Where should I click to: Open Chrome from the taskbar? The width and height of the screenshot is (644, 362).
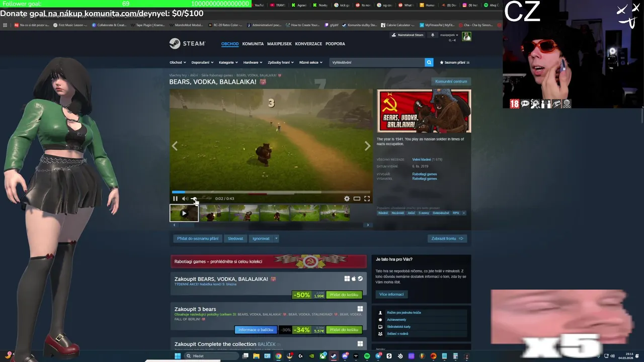coord(278,356)
